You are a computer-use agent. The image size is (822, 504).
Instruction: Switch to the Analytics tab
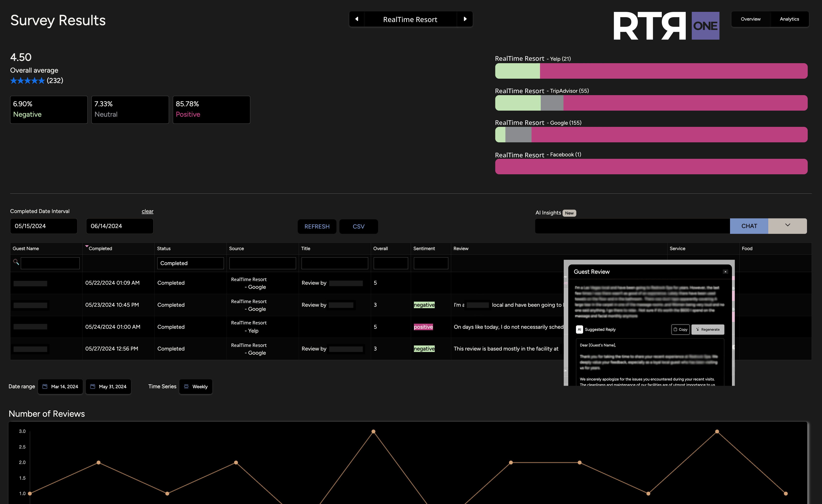[789, 19]
